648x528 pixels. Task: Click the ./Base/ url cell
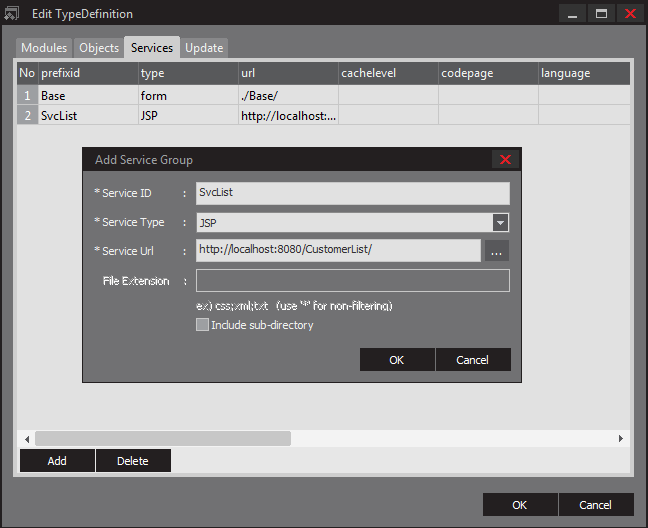(288, 95)
